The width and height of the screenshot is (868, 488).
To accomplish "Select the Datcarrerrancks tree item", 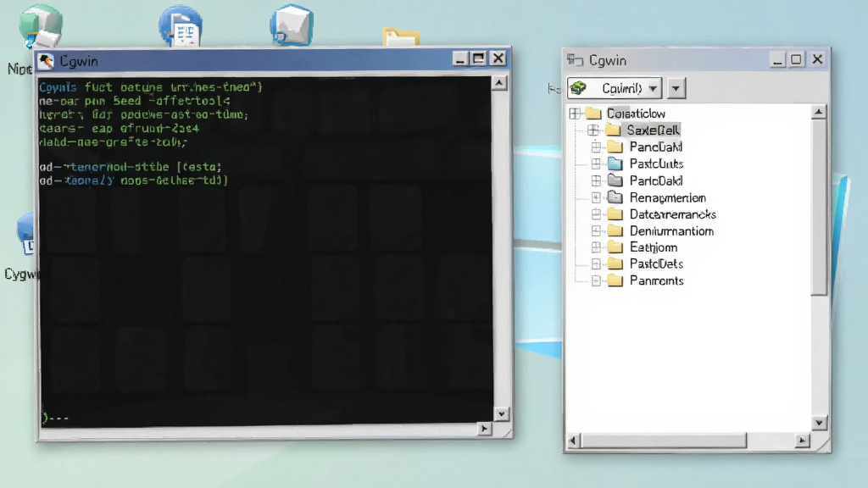I will pos(672,214).
